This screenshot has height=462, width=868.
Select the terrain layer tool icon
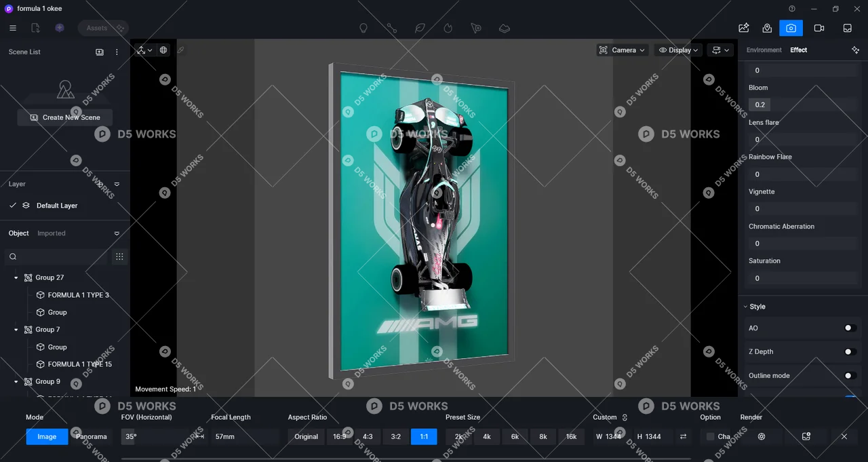505,28
